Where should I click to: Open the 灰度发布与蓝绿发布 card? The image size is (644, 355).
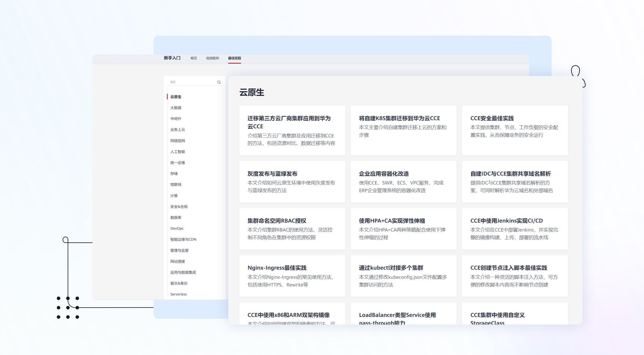pos(292,182)
